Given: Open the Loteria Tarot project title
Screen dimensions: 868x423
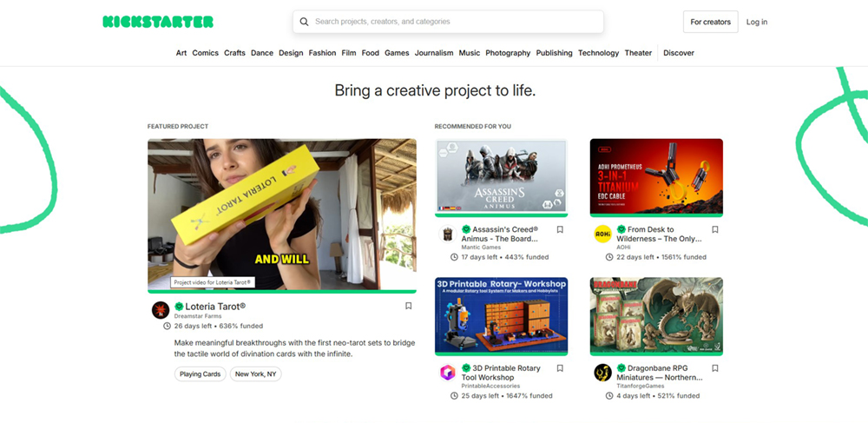Looking at the screenshot, I should click(215, 307).
